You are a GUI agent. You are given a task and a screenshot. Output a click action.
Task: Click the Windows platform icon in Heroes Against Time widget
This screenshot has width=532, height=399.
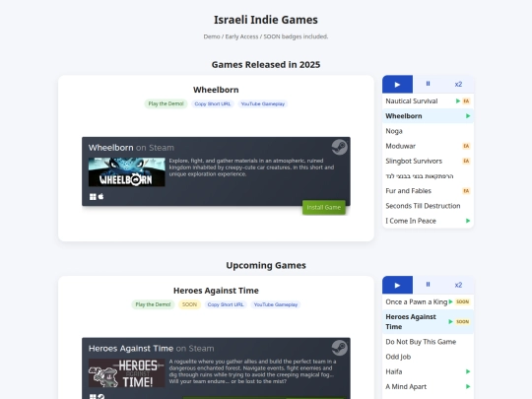(93, 397)
